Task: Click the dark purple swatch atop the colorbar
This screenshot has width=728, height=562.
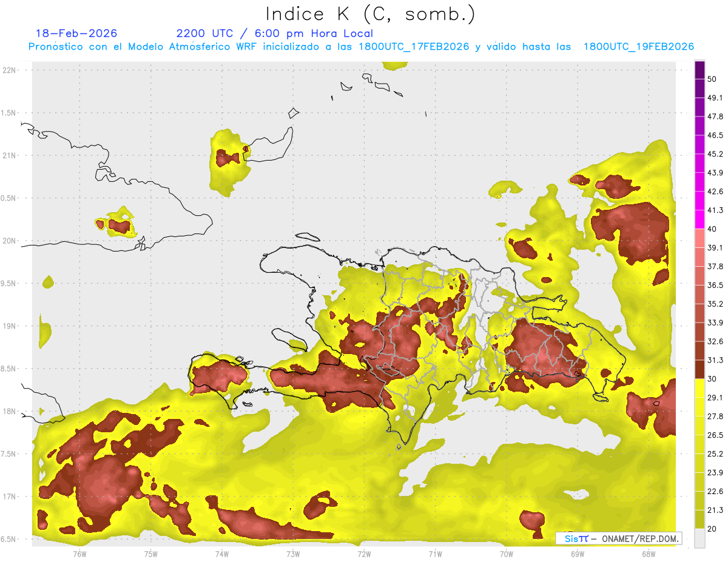Action: point(699,70)
